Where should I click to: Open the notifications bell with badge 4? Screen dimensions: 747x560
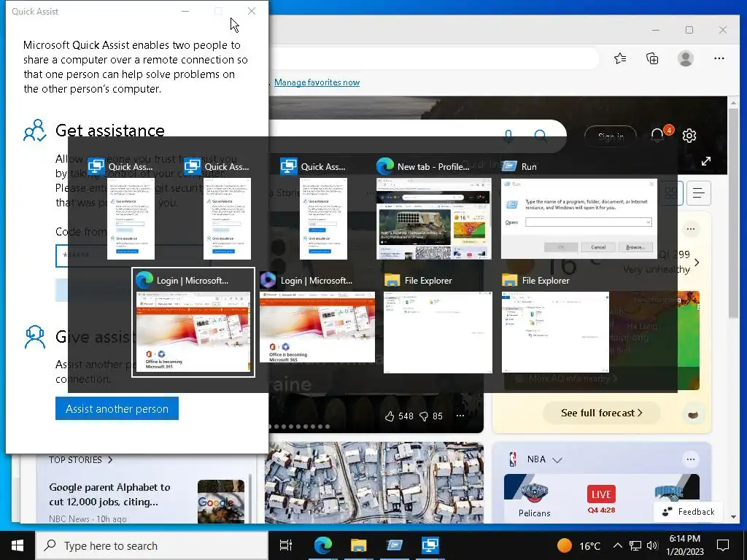pos(658,135)
